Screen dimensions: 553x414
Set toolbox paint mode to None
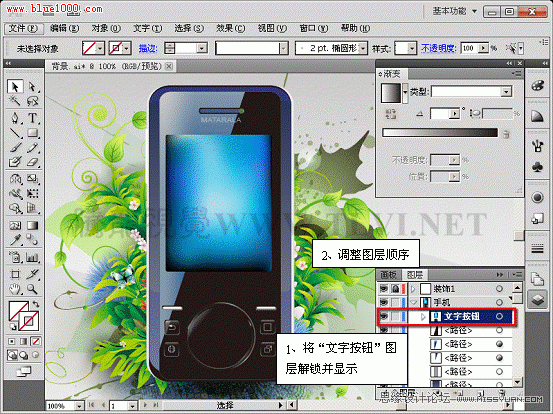pyautogui.click(x=36, y=341)
